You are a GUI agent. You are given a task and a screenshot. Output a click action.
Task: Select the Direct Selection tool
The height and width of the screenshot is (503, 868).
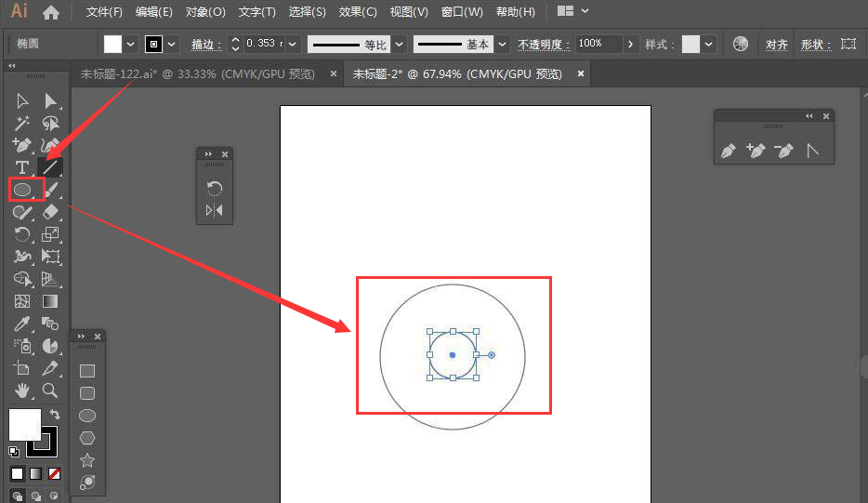(x=50, y=100)
